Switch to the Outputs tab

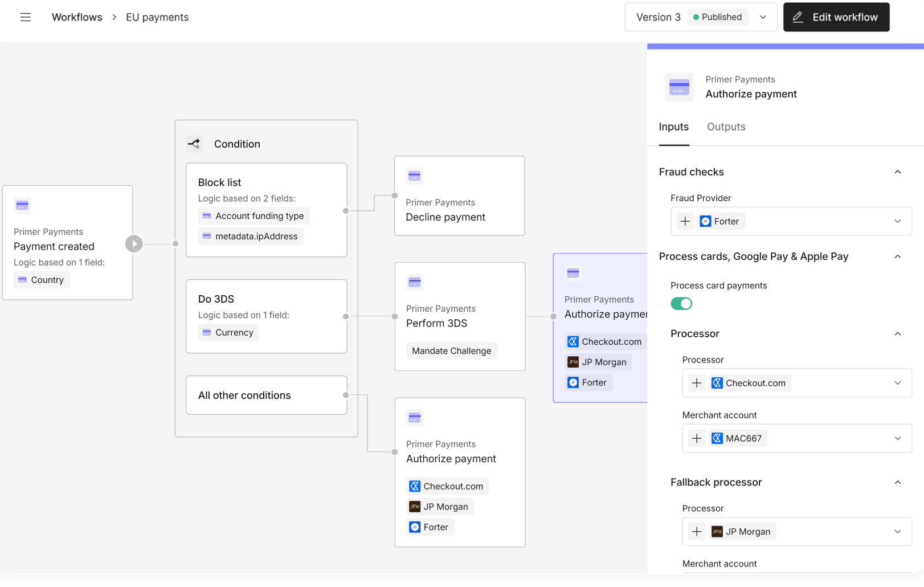pos(726,127)
